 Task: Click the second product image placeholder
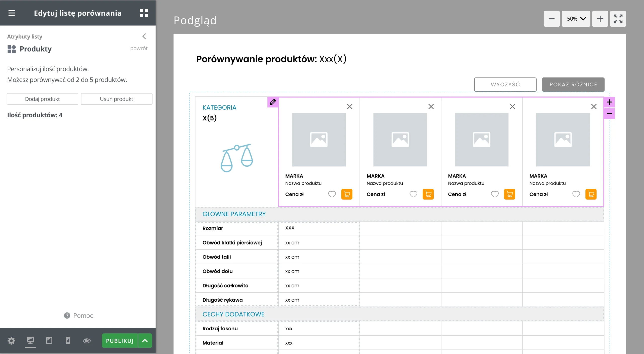(400, 139)
